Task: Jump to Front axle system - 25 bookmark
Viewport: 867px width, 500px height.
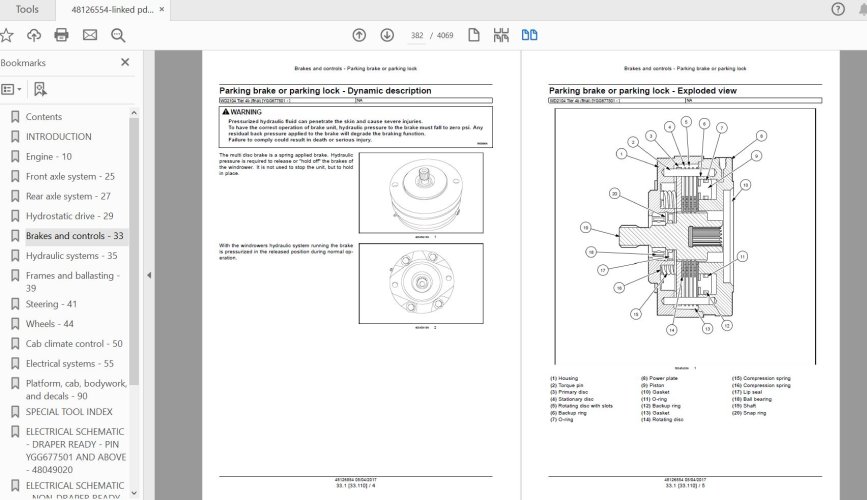Action: (x=70, y=176)
